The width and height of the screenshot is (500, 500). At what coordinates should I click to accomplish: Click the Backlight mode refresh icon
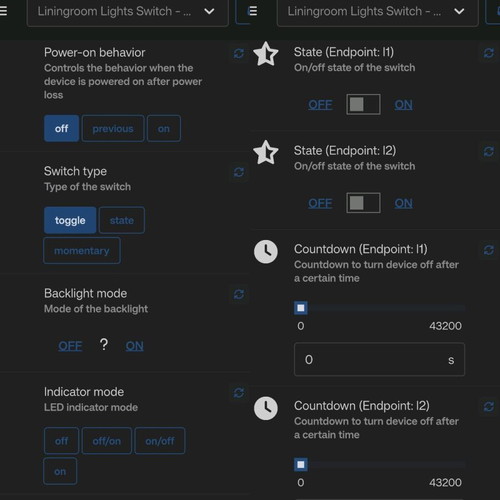point(239,294)
